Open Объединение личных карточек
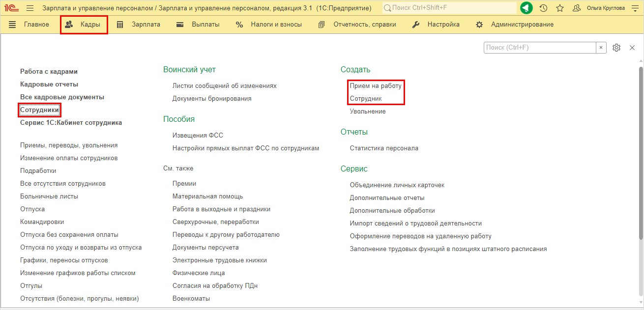Screen dimensions: 644x310 click(x=397, y=185)
